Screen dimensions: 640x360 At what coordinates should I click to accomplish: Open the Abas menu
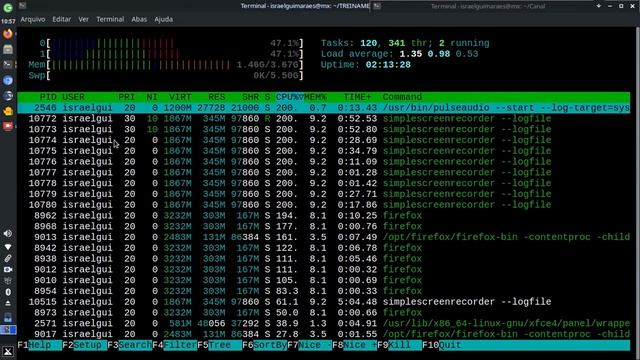click(x=139, y=19)
